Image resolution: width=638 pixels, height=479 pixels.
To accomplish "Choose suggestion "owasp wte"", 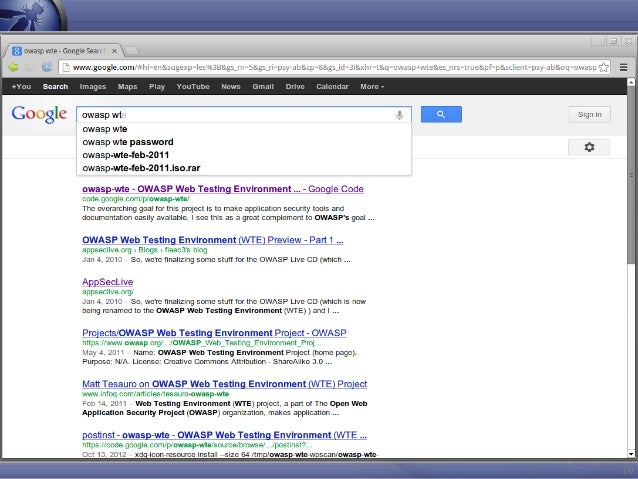I will [244, 129].
